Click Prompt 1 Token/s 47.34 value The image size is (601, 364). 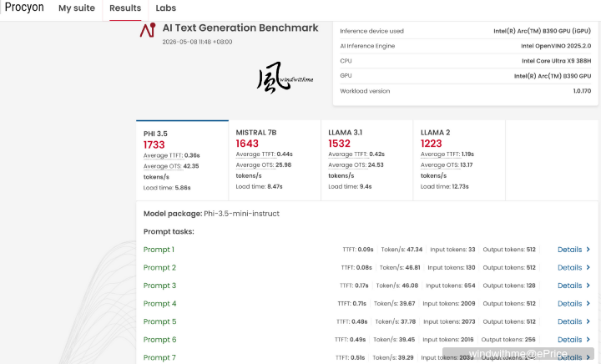point(414,250)
